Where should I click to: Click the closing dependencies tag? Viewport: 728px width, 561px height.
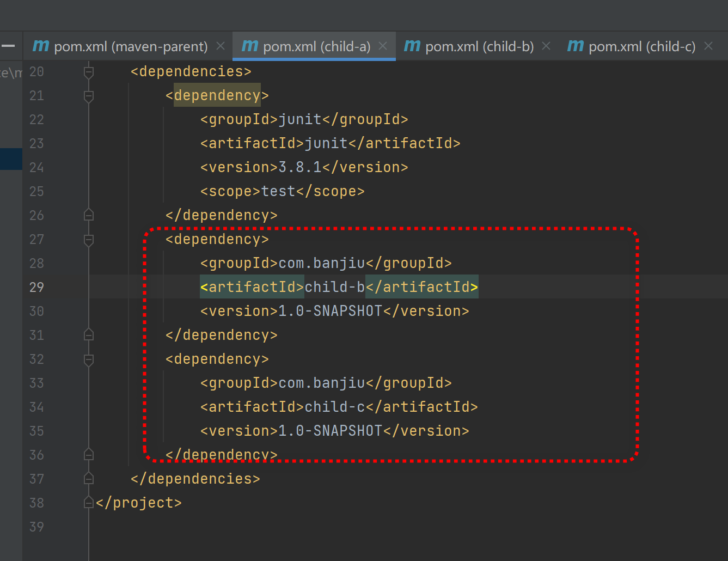195,479
